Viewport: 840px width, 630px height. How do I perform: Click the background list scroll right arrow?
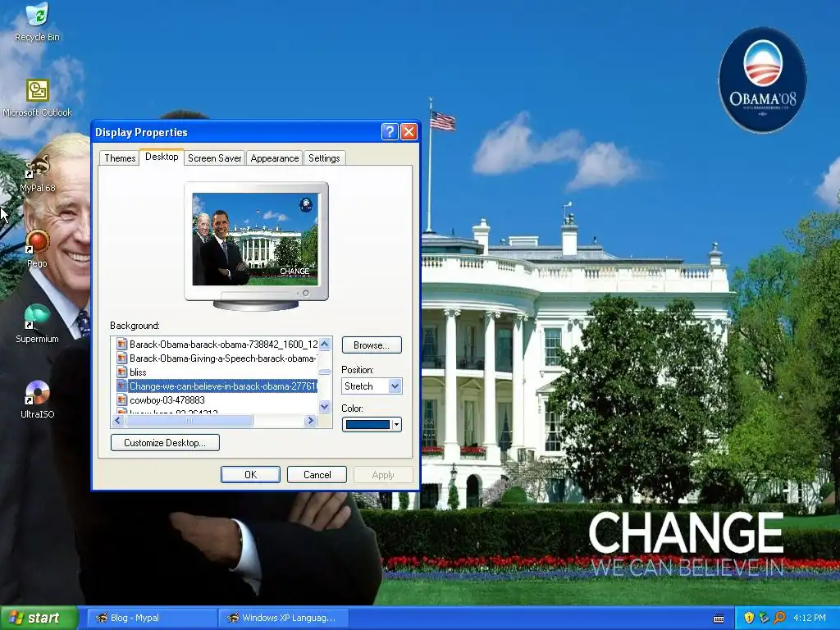310,421
